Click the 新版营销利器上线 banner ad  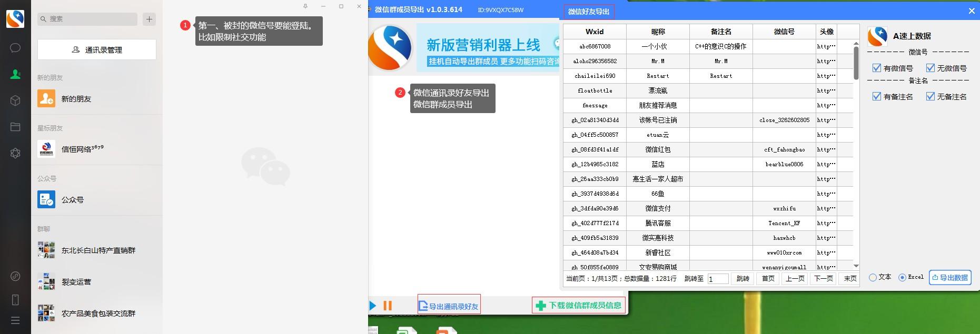[488, 47]
